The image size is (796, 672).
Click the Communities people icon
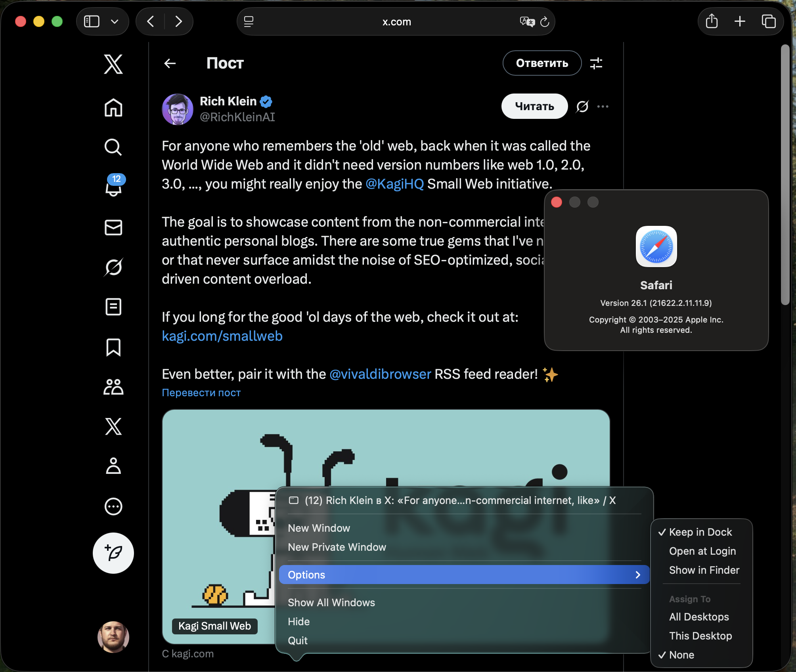pyautogui.click(x=113, y=387)
